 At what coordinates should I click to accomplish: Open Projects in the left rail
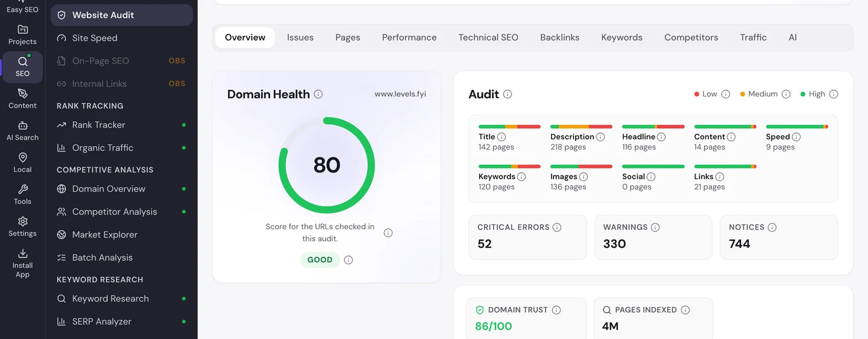pos(22,35)
